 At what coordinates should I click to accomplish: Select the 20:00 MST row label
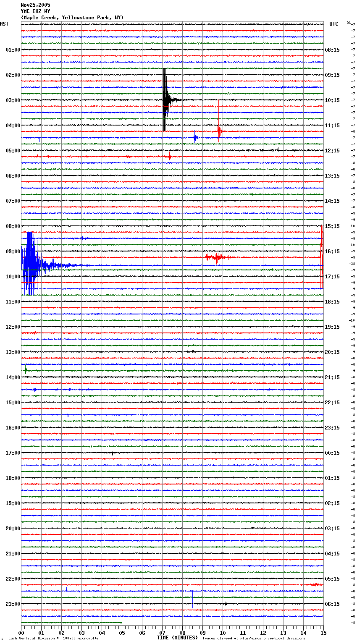click(13, 529)
